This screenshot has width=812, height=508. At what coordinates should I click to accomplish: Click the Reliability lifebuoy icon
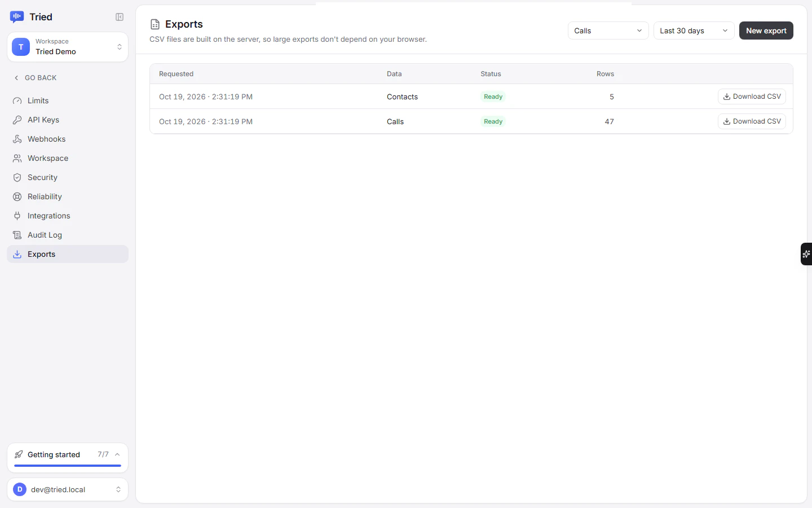pyautogui.click(x=17, y=196)
